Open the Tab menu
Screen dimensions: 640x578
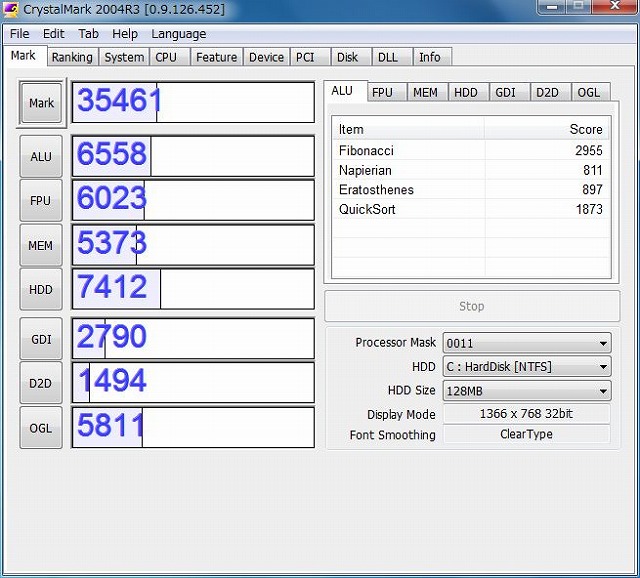click(x=89, y=33)
